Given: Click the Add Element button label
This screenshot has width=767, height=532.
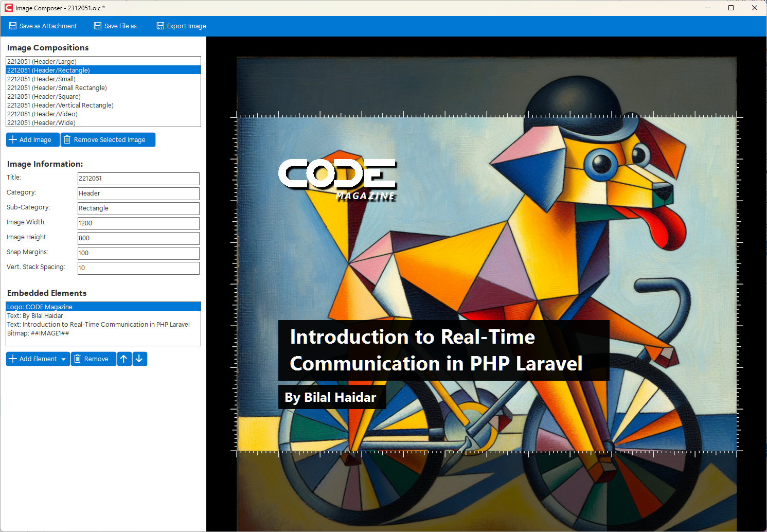Looking at the screenshot, I should (x=38, y=359).
